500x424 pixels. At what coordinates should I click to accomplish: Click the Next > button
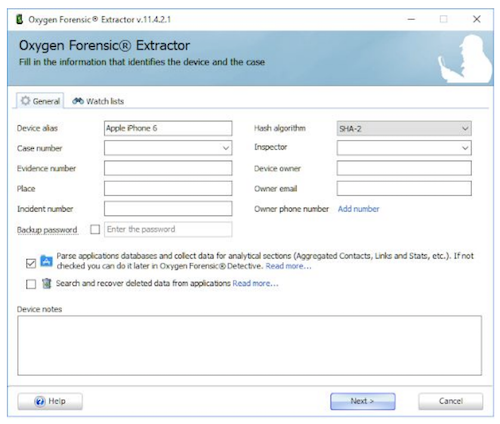[x=363, y=401]
